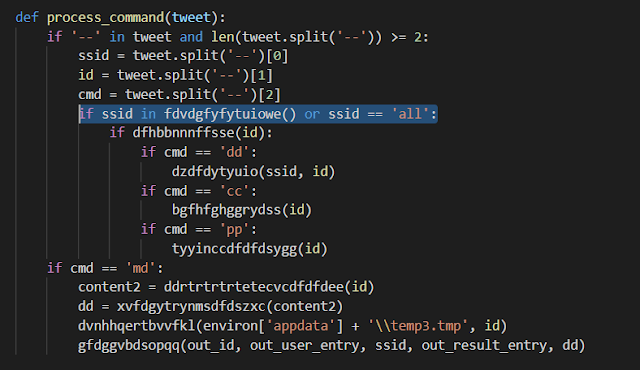The height and width of the screenshot is (370, 640).
Task: Click the 'id = tweet.split' line's id variable
Action: point(86,75)
